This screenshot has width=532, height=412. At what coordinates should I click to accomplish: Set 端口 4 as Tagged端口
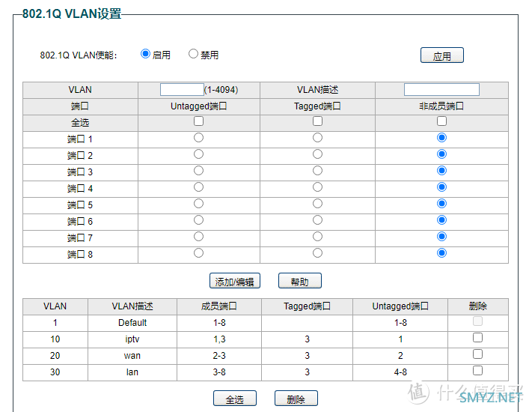(317, 187)
